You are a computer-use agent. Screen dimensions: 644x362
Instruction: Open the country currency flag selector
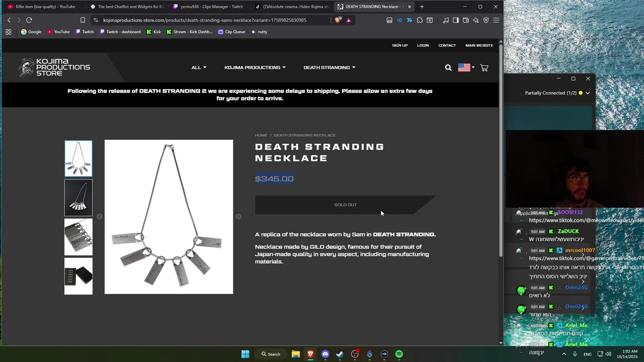(466, 67)
